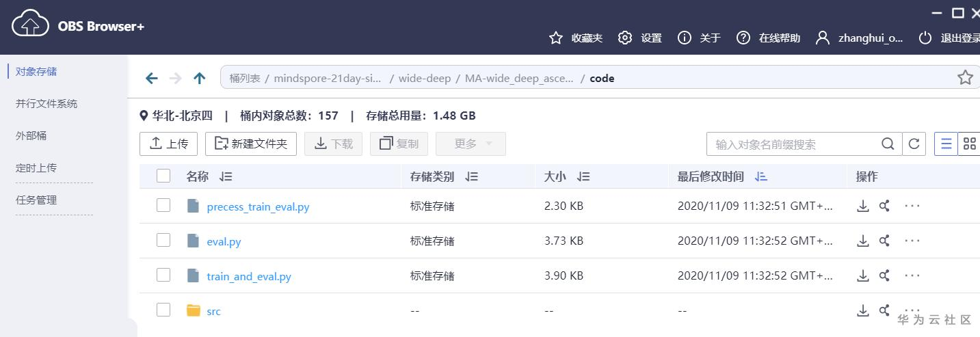Sort by last modified time
Viewport: 980px width, 337px height.
point(761,177)
